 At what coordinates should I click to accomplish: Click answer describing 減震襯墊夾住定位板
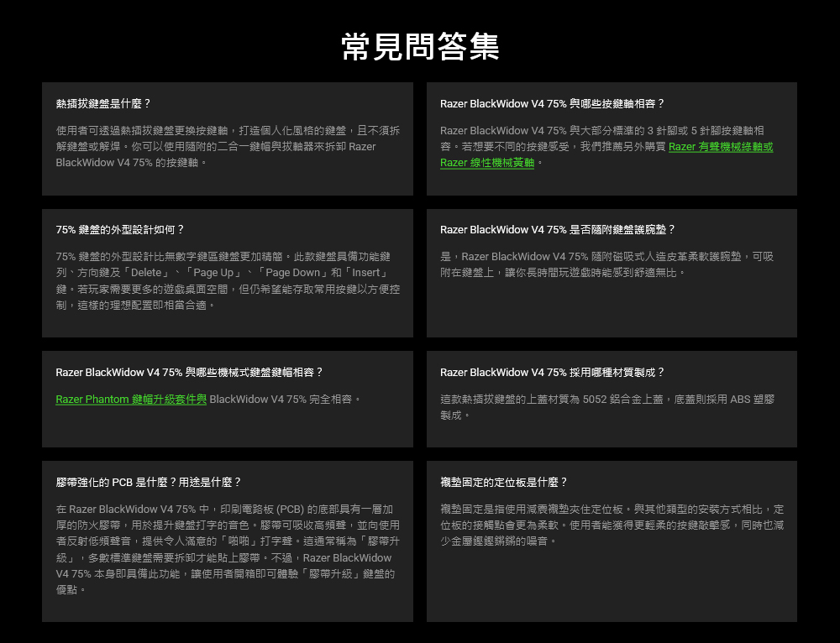pos(612,525)
